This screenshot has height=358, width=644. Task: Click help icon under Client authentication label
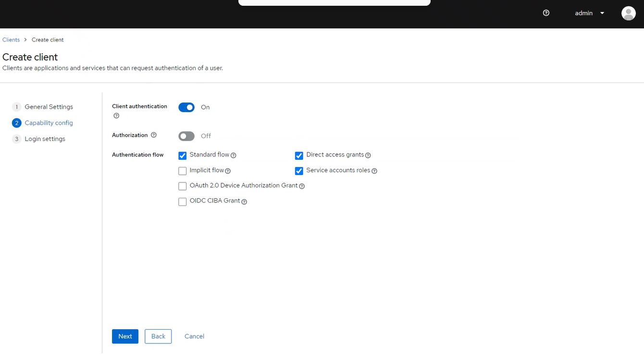pos(116,116)
